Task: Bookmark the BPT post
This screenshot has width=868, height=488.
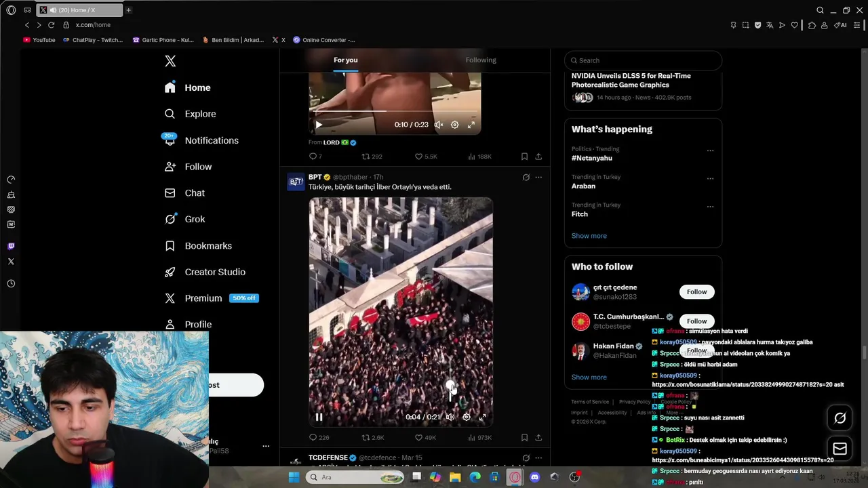Action: (x=524, y=438)
